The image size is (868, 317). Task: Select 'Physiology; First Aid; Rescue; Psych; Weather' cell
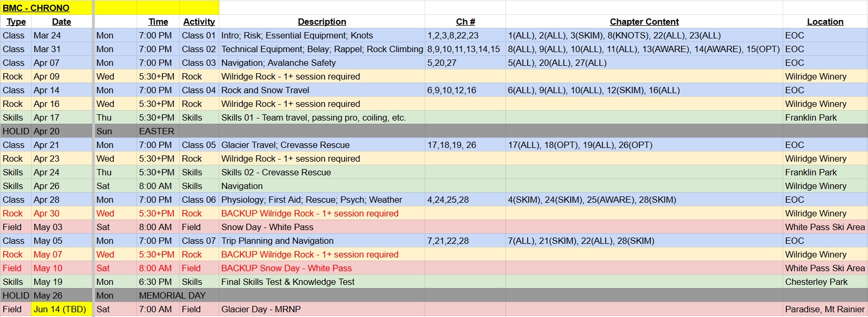[322, 200]
